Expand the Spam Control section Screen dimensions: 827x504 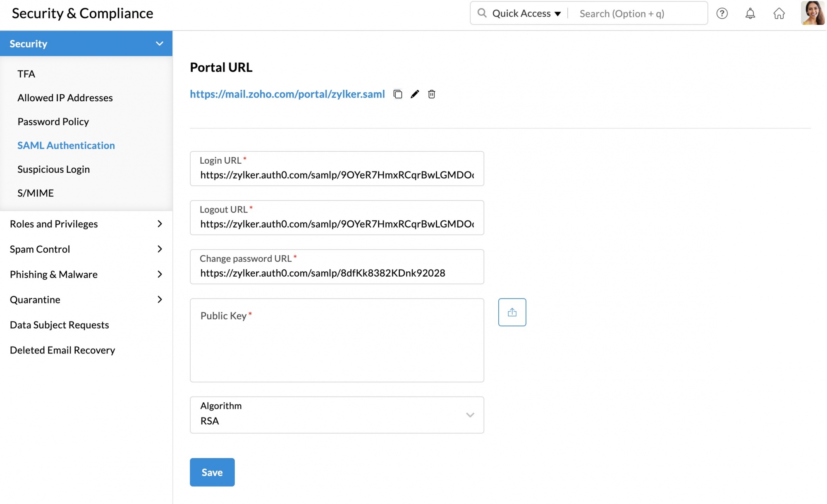160,249
